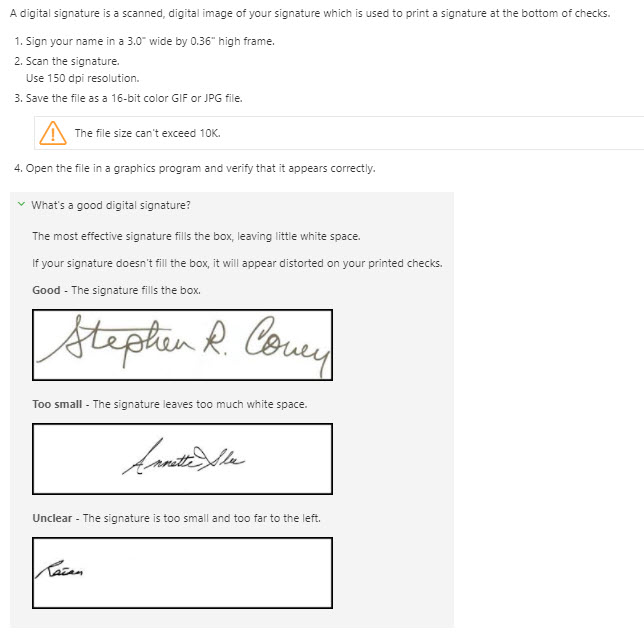The image size is (644, 634).
Task: Click the bold "Unclear" label
Action: click(52, 518)
